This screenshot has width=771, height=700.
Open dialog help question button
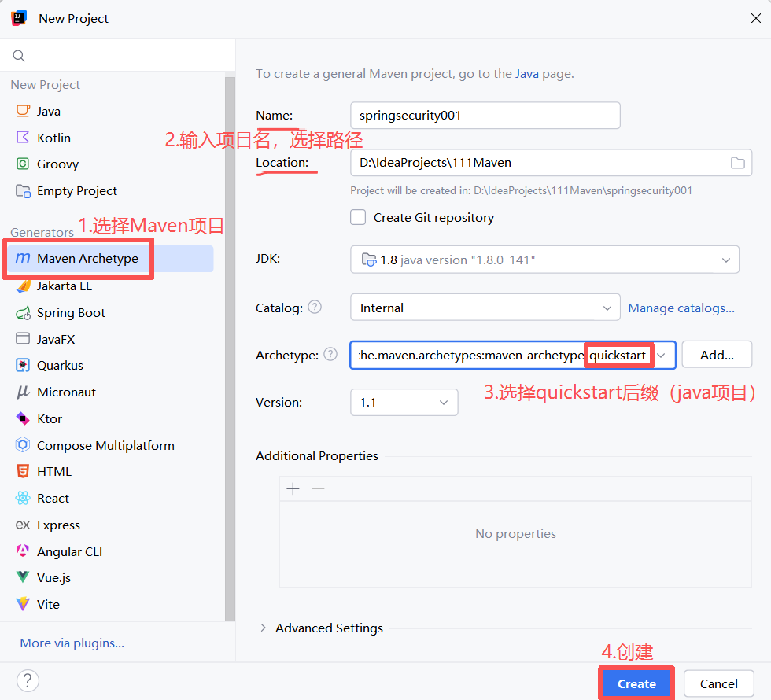28,681
